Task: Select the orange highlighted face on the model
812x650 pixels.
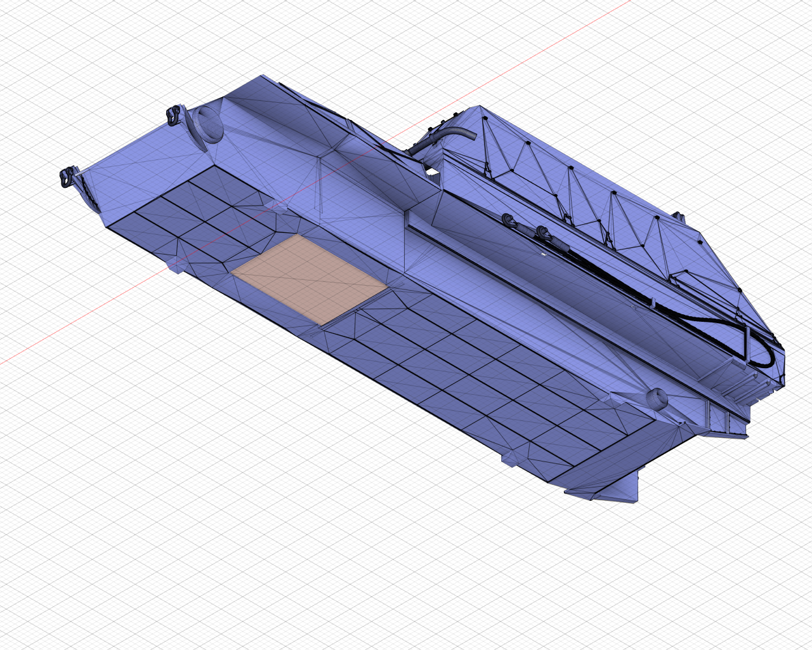Action: pos(310,278)
